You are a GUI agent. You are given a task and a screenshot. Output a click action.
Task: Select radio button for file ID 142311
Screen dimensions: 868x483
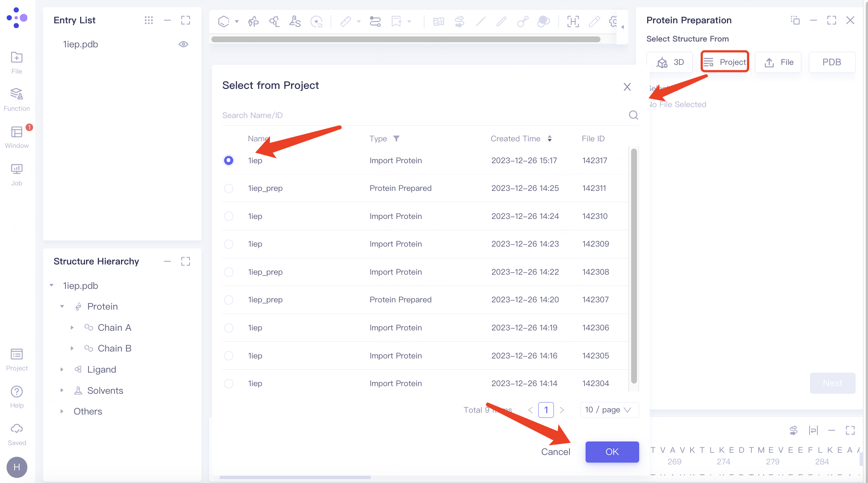point(228,188)
